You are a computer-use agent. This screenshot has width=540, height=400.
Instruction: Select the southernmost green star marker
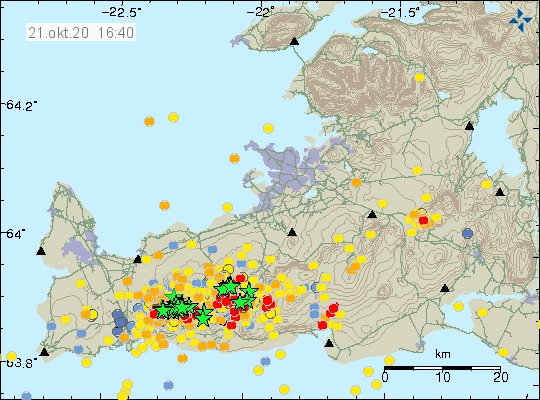[204, 316]
